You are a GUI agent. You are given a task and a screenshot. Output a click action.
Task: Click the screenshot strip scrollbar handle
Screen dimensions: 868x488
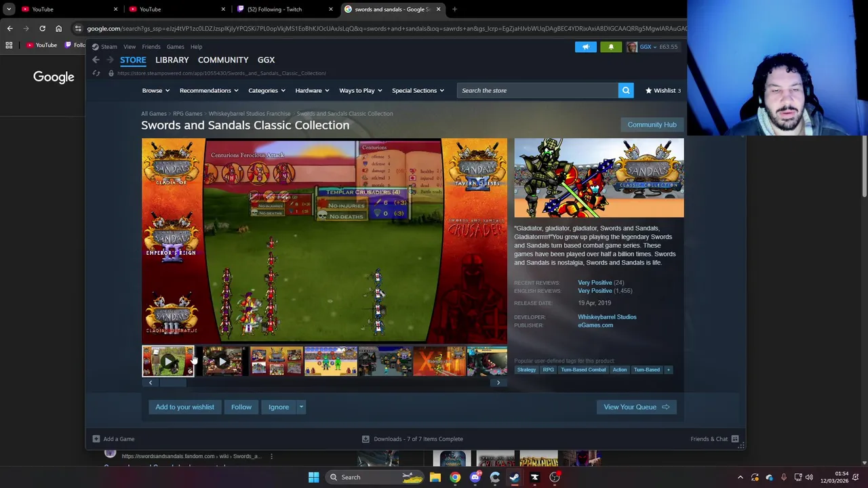172,382
